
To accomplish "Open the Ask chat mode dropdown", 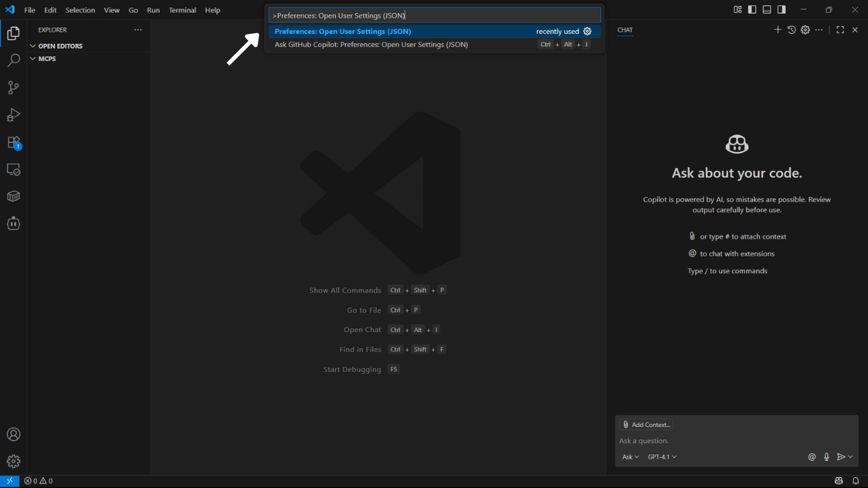I will point(631,457).
